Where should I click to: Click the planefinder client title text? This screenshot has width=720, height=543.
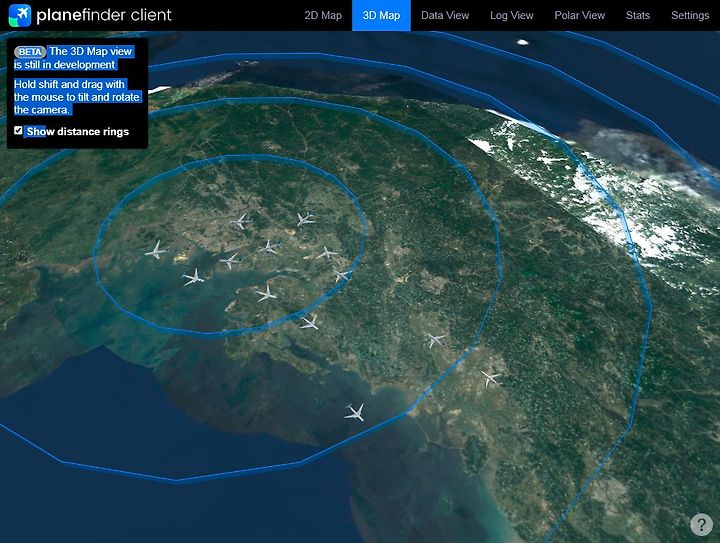[104, 15]
